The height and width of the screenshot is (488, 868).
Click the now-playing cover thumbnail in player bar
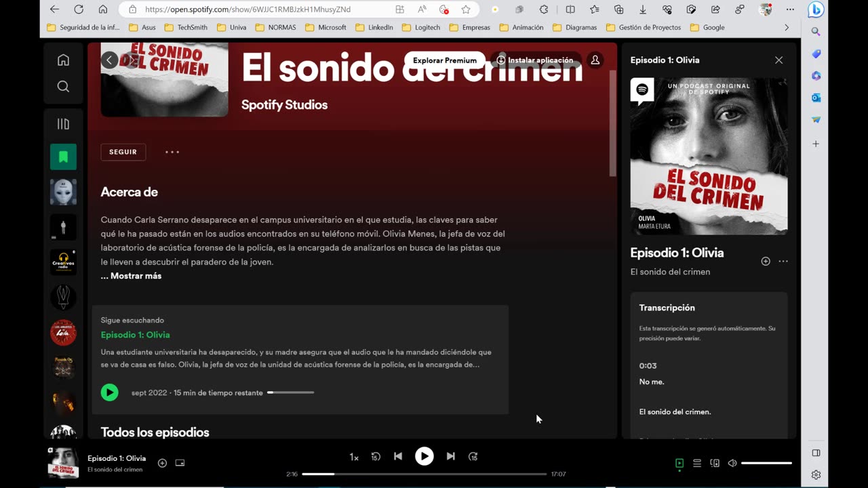(x=63, y=463)
